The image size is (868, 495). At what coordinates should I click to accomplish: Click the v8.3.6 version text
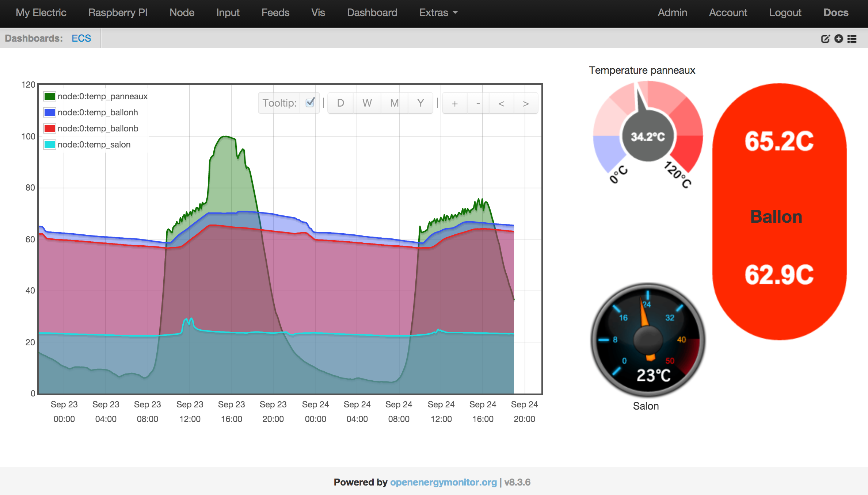(x=517, y=482)
